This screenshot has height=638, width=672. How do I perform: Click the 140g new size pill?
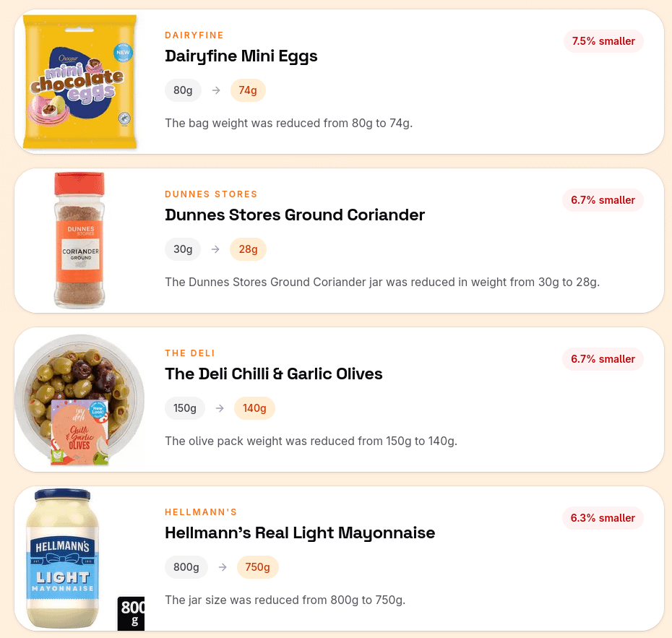coord(254,408)
